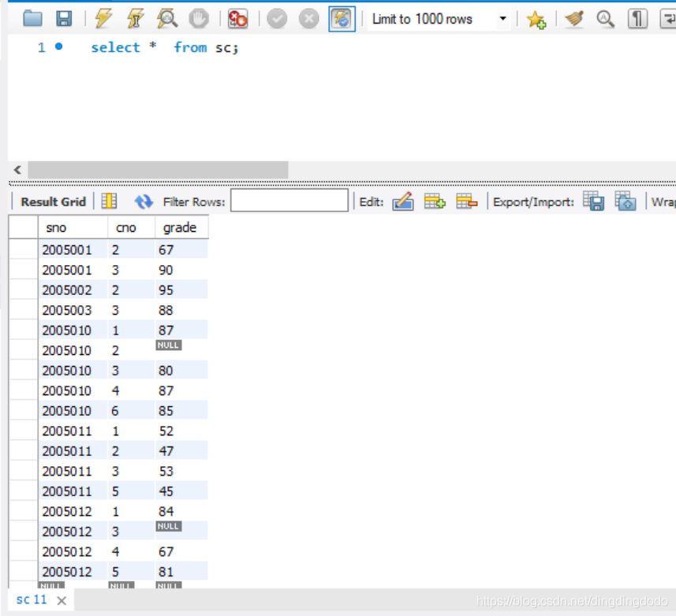Image resolution: width=676 pixels, height=616 pixels.
Task: Select NULL grade for 2005010 course 2
Action: coord(181,350)
